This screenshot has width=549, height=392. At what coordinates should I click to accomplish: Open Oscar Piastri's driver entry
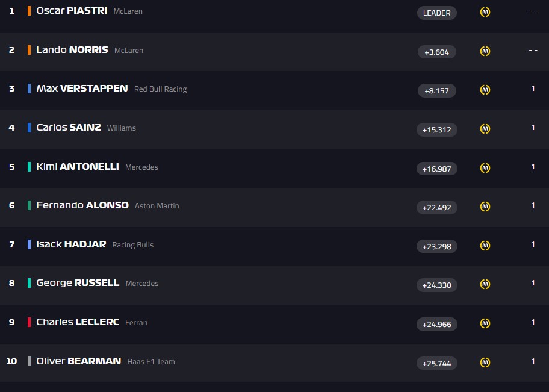(72, 11)
